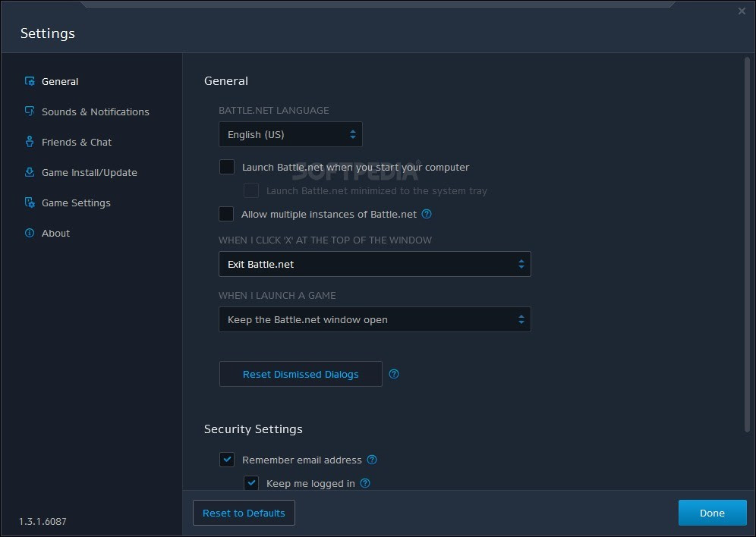Open the About section

click(55, 233)
